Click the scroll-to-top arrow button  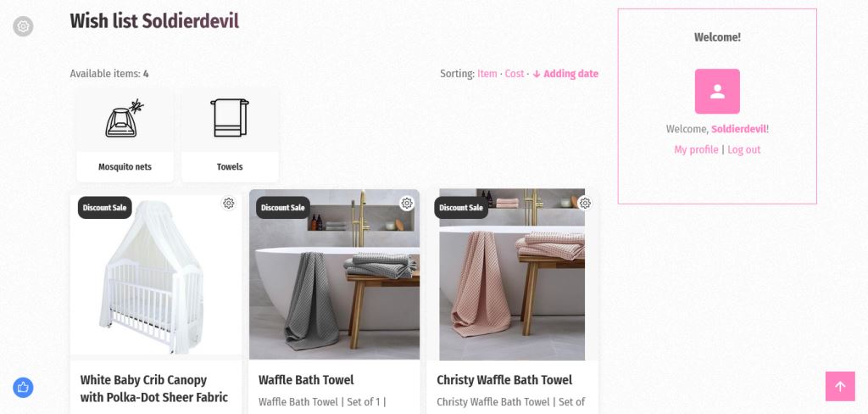coord(840,386)
